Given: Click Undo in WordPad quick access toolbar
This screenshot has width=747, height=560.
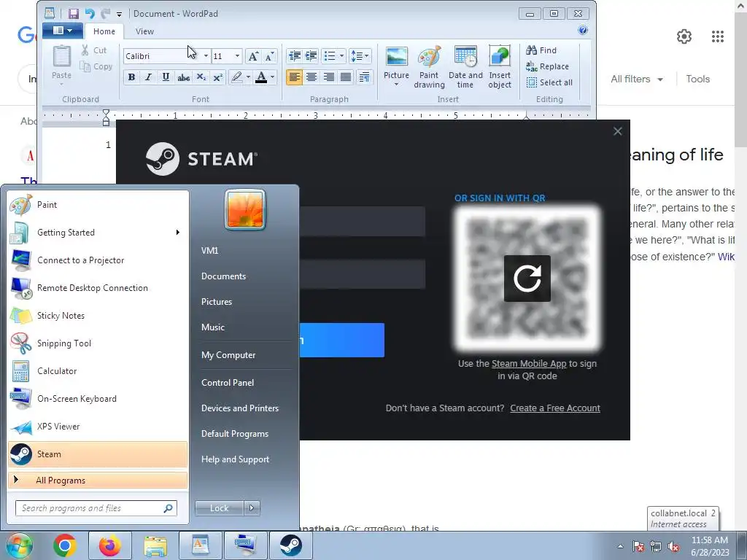Looking at the screenshot, I should tap(90, 14).
